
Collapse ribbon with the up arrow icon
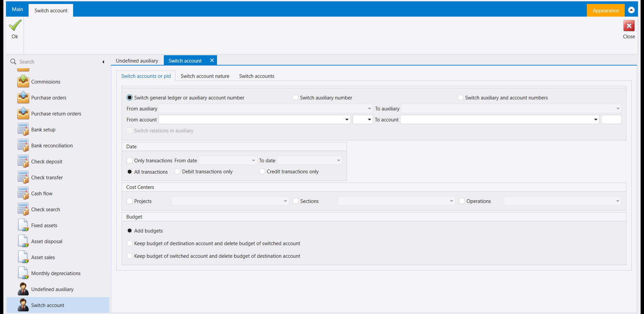[x=631, y=10]
